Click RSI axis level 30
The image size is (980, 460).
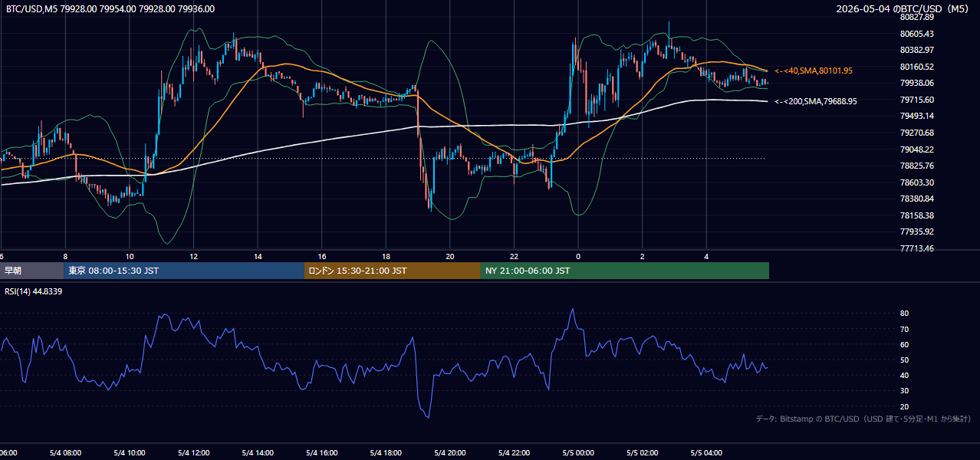pyautogui.click(x=904, y=391)
